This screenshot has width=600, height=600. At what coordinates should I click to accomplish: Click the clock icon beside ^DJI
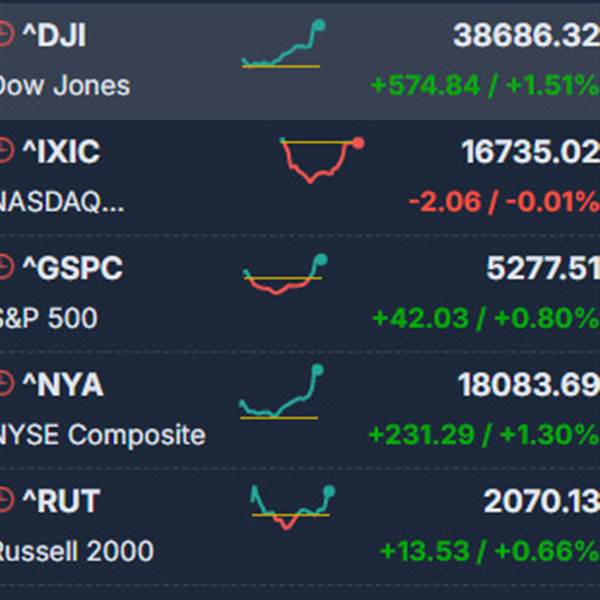(x=6, y=34)
